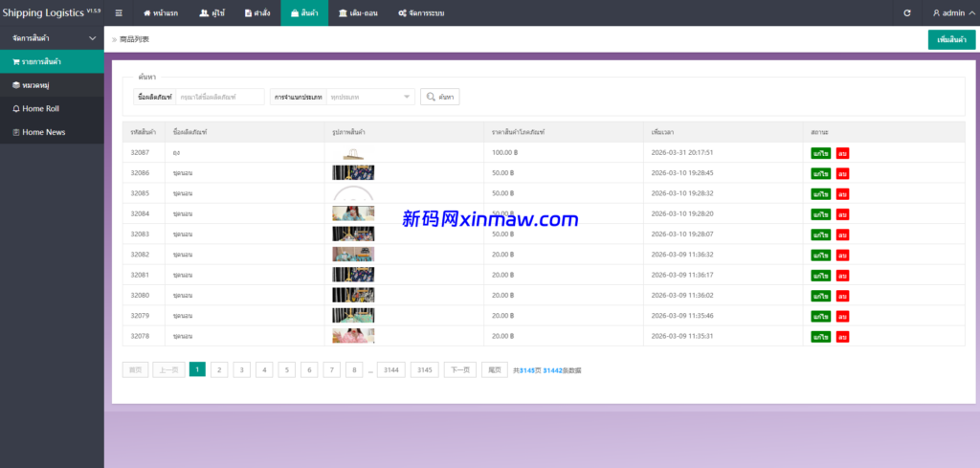
Task: Go to pagination page 5
Action: point(286,369)
